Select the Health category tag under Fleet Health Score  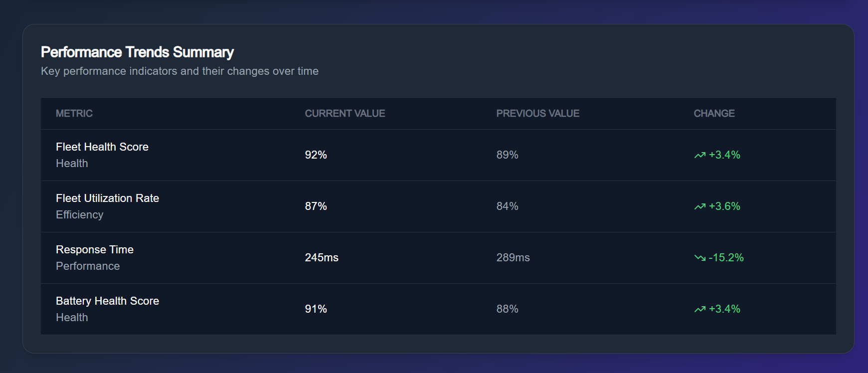[x=72, y=163]
